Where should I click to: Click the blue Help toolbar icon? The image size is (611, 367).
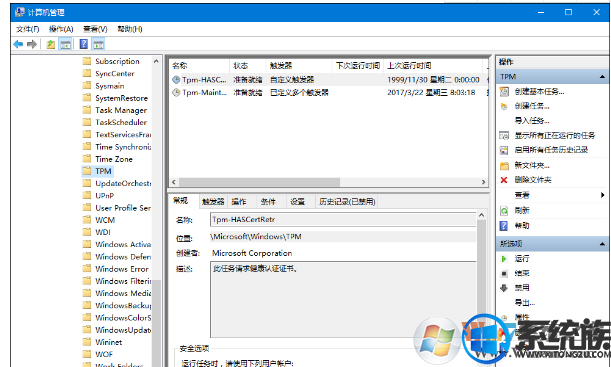pos(83,44)
